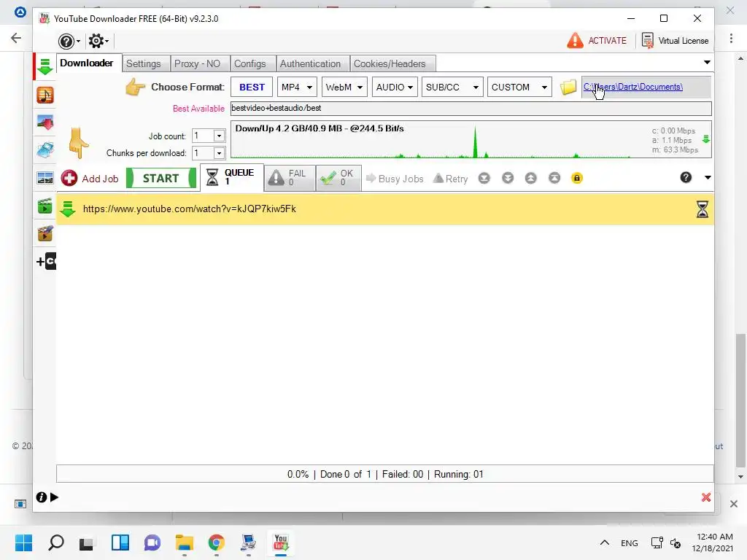Click the green arrow icon on queued job
The width and height of the screenshot is (747, 560).
[x=68, y=209]
